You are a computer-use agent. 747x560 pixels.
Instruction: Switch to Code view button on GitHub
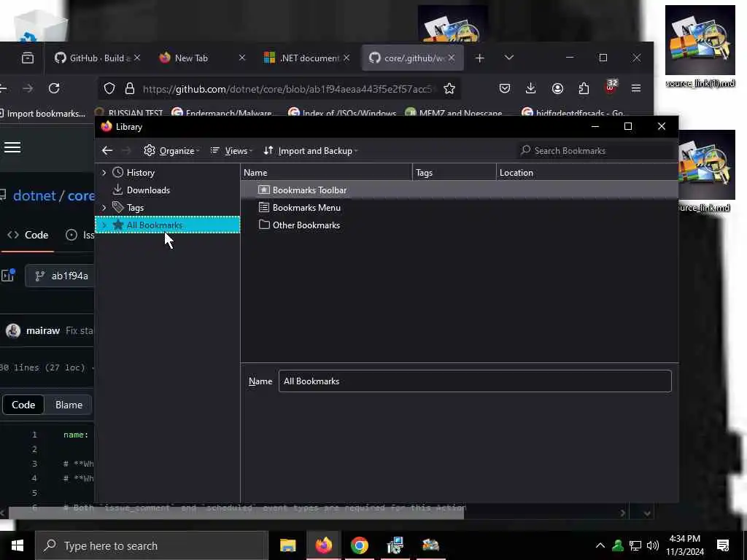point(23,405)
